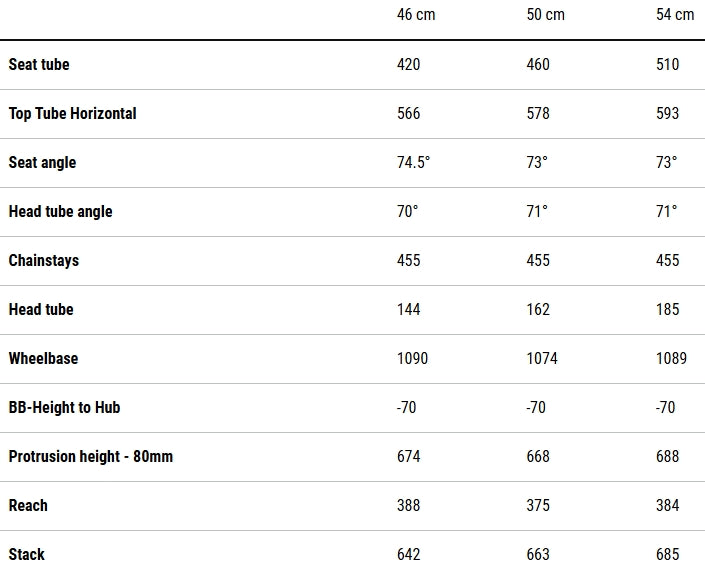The width and height of the screenshot is (705, 571).
Task: Select the Wheelbase row label
Action: 43,358
